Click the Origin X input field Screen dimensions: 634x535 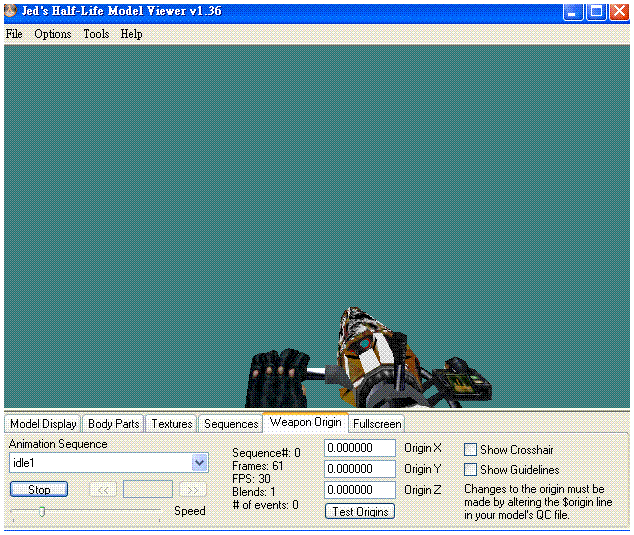pos(360,449)
